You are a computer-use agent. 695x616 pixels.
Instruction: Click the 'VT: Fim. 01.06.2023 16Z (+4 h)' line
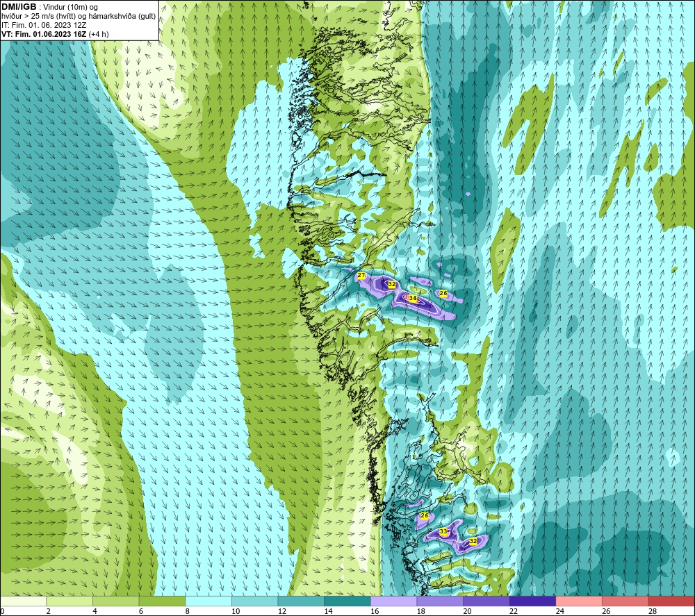click(x=55, y=34)
